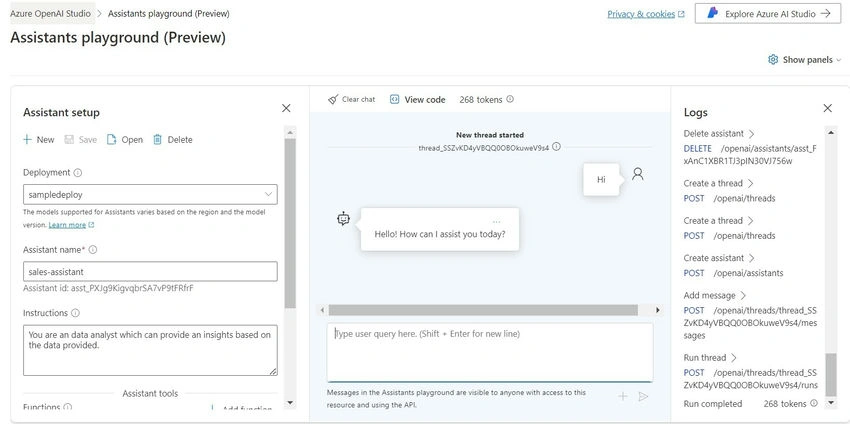
Task: Click in the Instructions text area
Action: [150, 350]
